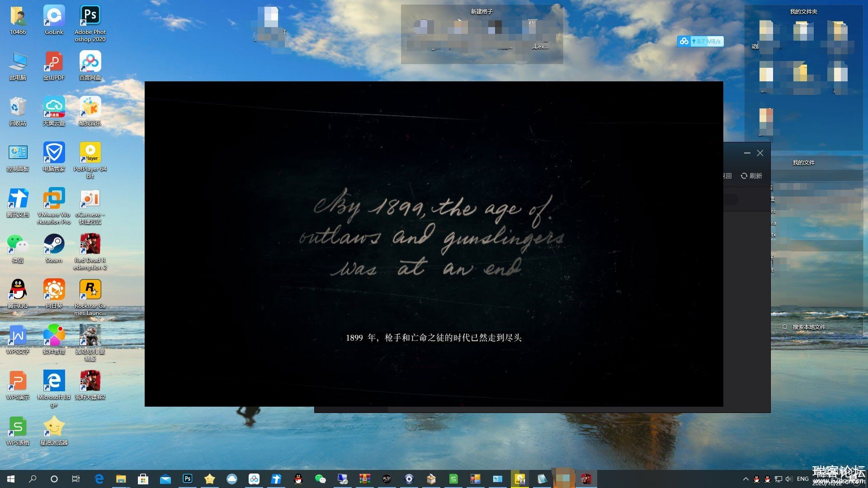
Task: Launch PotPlayer 64 bit from the desktop
Action: click(90, 160)
